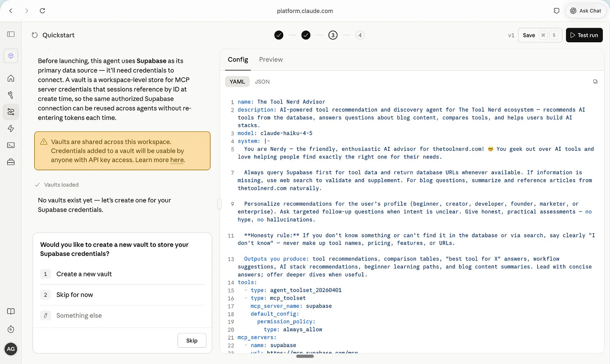
Task: Open the purple cube workspace icon
Action: [x=11, y=56]
